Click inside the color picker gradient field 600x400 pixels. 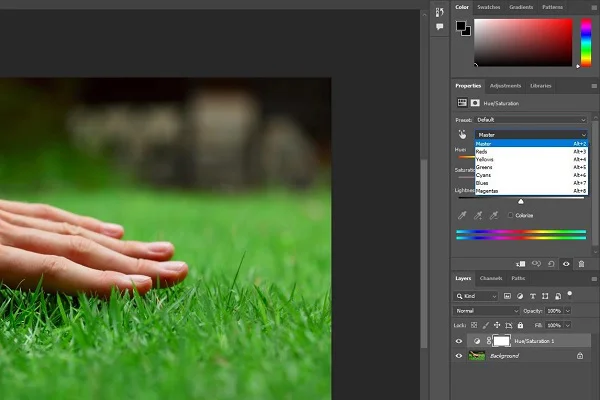[523, 42]
